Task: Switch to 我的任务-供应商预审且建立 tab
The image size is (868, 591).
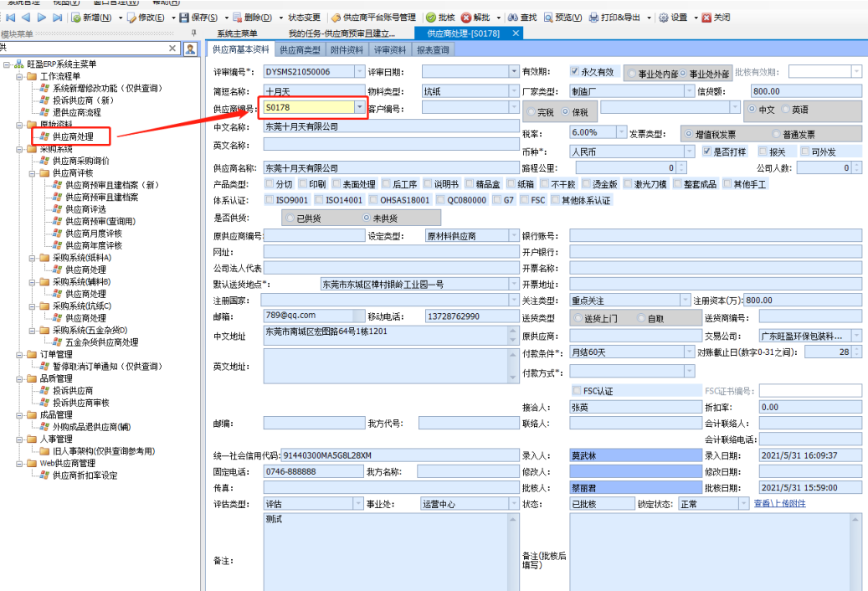Action: point(342,33)
